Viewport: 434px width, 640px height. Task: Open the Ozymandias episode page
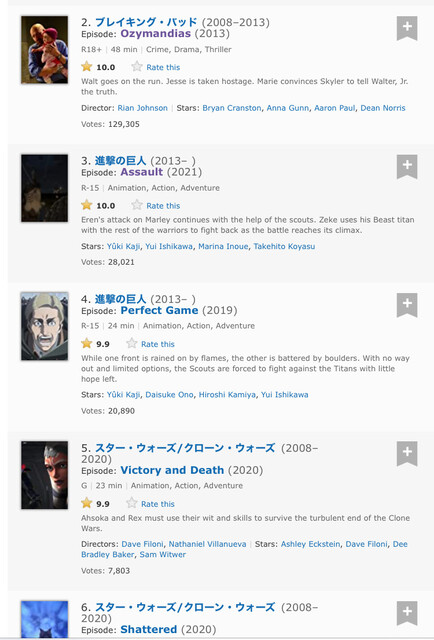tap(156, 33)
